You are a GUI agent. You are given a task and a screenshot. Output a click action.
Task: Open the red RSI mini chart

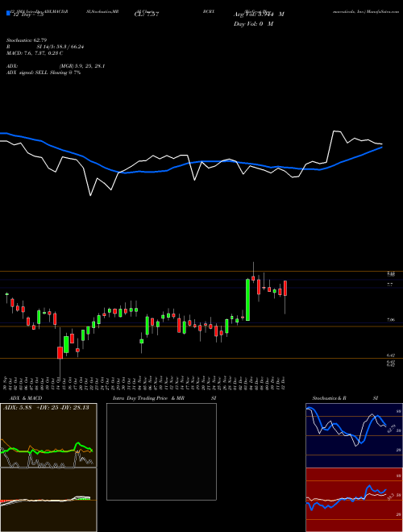[x=354, y=500]
